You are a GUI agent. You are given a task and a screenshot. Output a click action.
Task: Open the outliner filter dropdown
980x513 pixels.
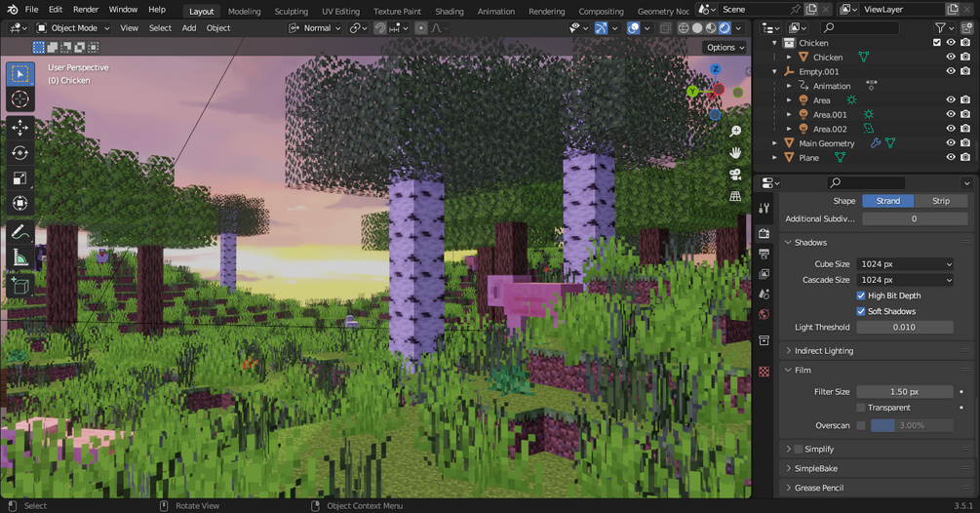click(944, 27)
